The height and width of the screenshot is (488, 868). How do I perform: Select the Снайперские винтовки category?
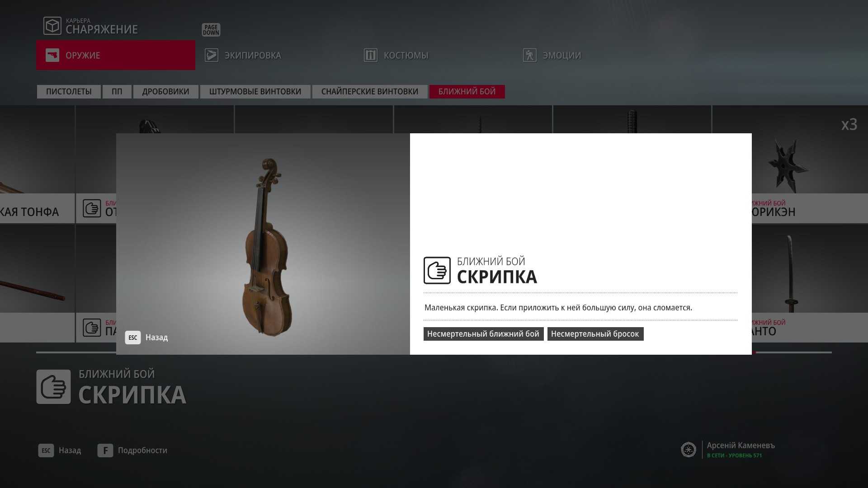[x=369, y=92]
